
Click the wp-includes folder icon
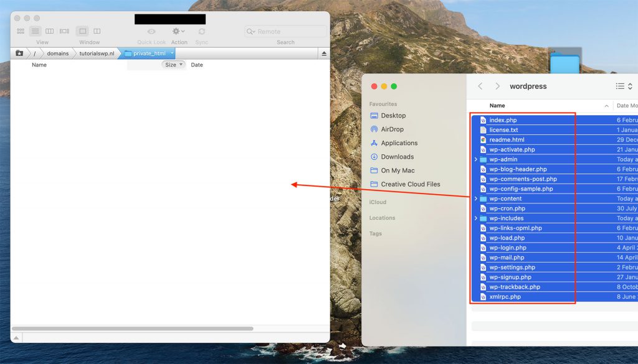(483, 218)
